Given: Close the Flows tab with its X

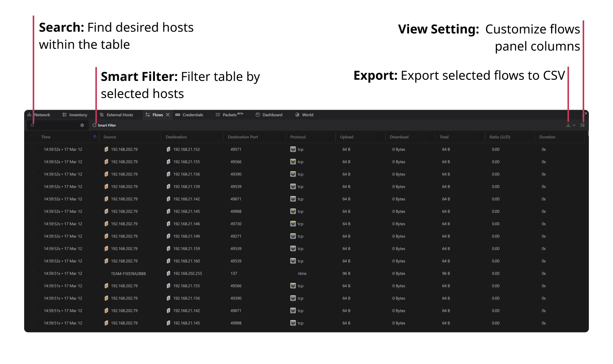Looking at the screenshot, I should 168,115.
